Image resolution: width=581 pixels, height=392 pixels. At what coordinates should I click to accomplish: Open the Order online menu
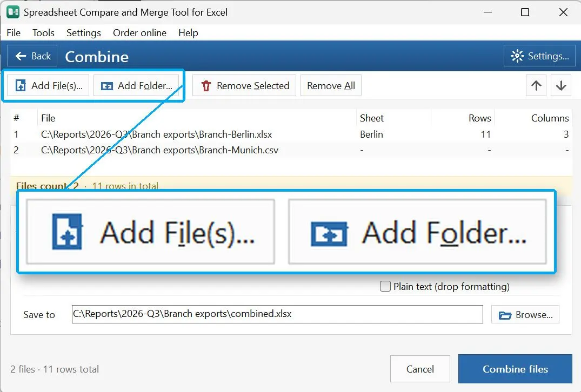(x=139, y=32)
